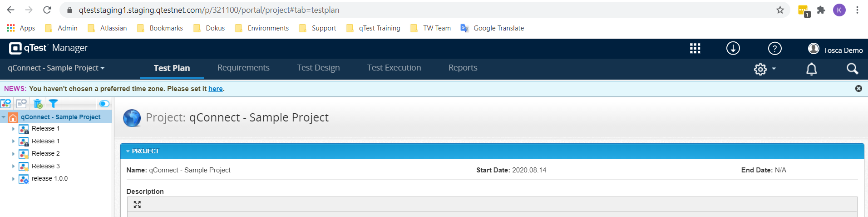Open the yellow extension icon with badge
Viewport: 868px width, 217px height.
coord(804,10)
